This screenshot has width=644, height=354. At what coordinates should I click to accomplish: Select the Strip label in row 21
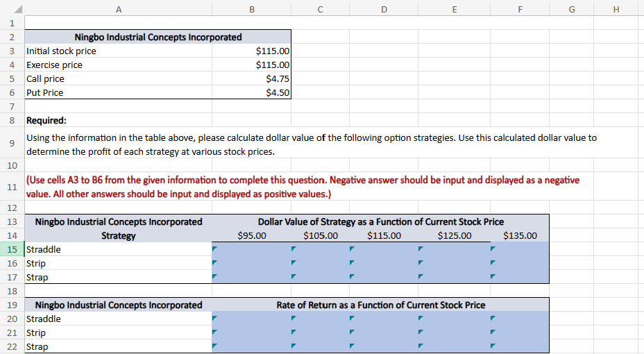118,332
